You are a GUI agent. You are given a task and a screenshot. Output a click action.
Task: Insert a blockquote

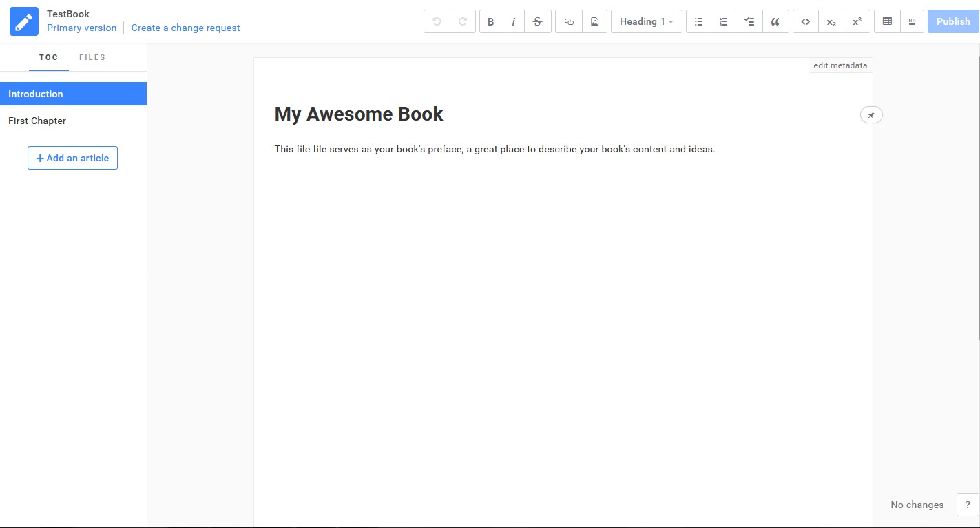775,21
